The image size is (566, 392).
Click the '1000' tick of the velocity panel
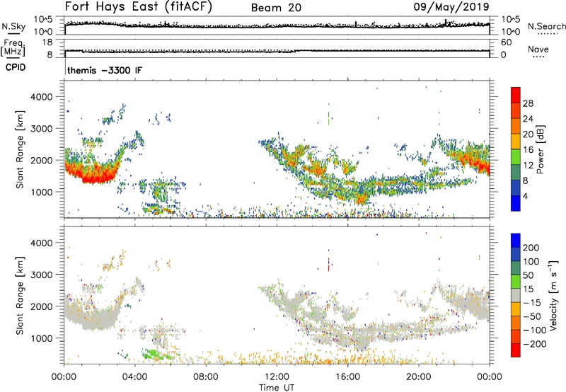[x=42, y=338]
